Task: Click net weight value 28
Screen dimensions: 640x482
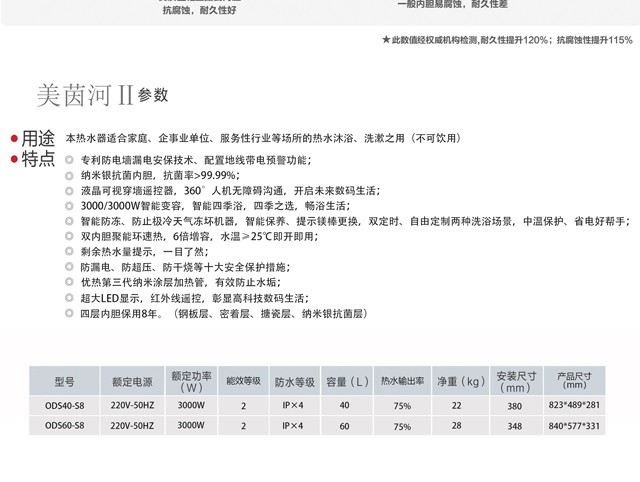Action: 456,426
